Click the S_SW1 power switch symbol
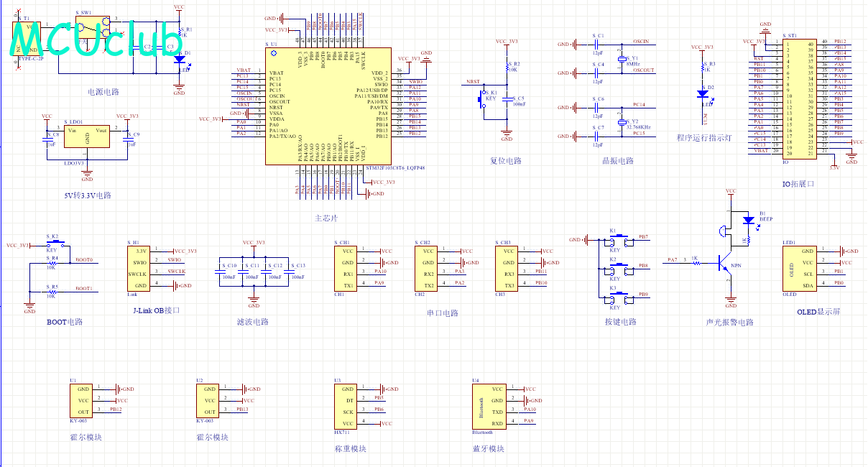This screenshot has height=467, width=868. coord(94,26)
